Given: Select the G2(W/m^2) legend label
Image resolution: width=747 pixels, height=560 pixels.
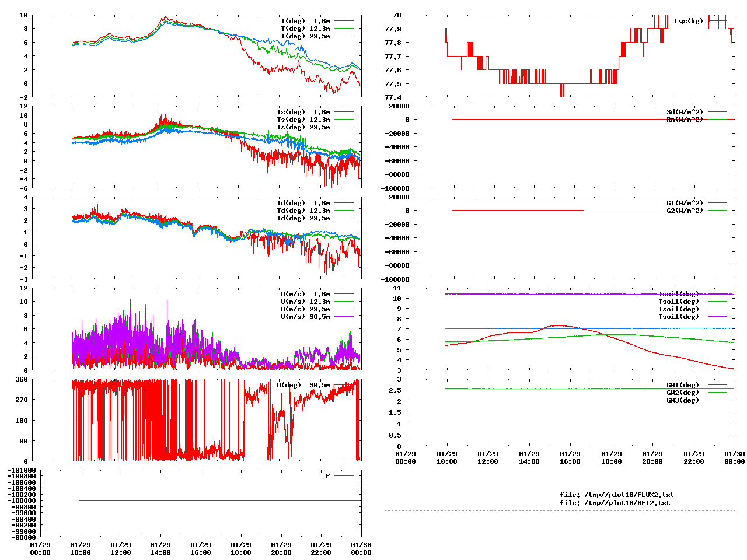Looking at the screenshot, I should click(x=685, y=211).
